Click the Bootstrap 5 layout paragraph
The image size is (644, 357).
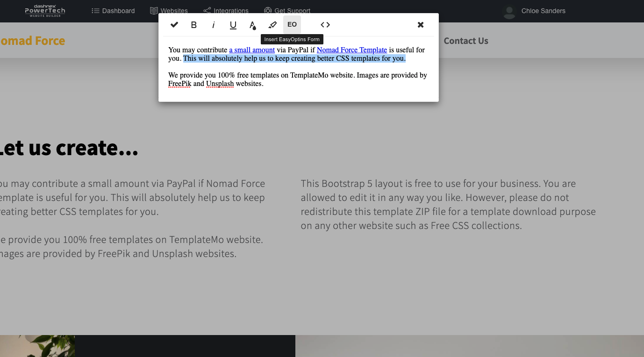(448, 205)
